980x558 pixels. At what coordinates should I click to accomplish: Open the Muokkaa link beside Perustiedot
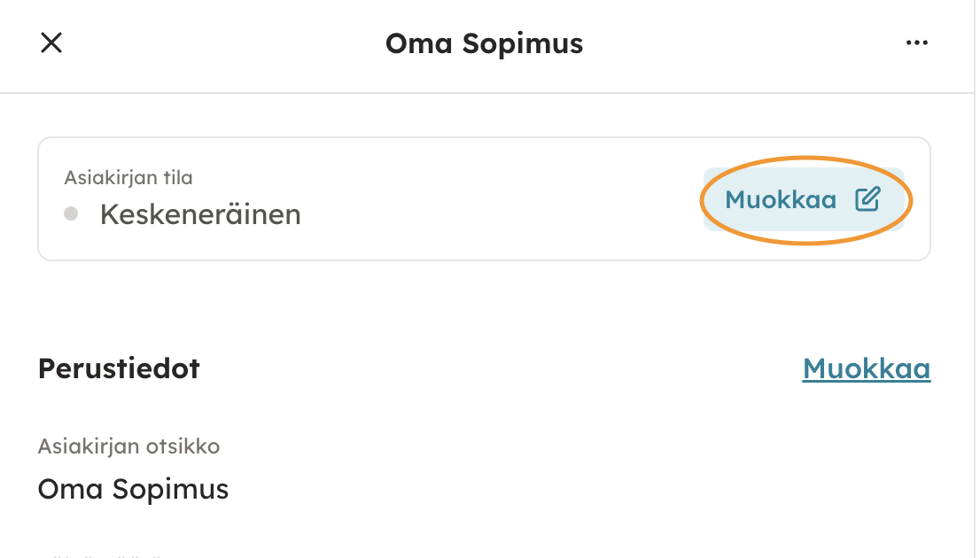[866, 368]
